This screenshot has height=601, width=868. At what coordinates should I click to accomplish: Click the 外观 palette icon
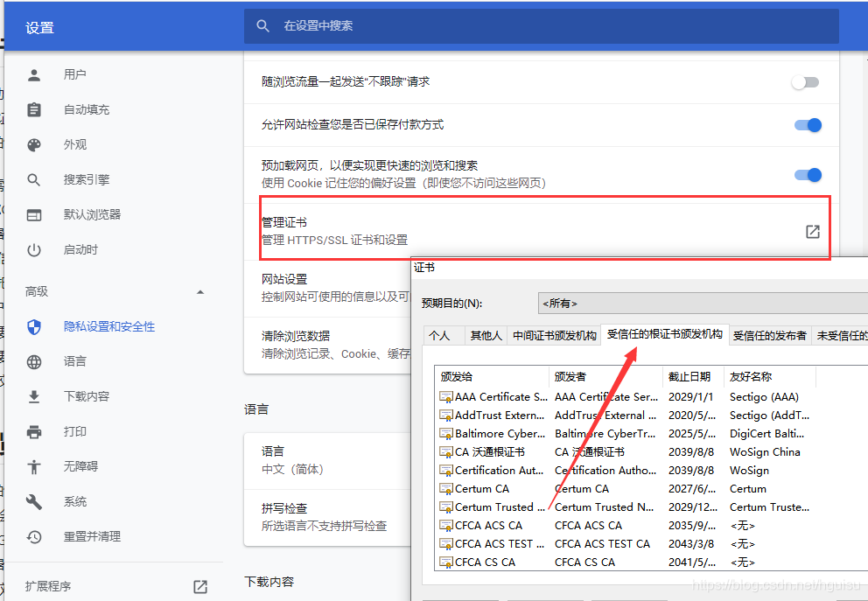pos(34,145)
